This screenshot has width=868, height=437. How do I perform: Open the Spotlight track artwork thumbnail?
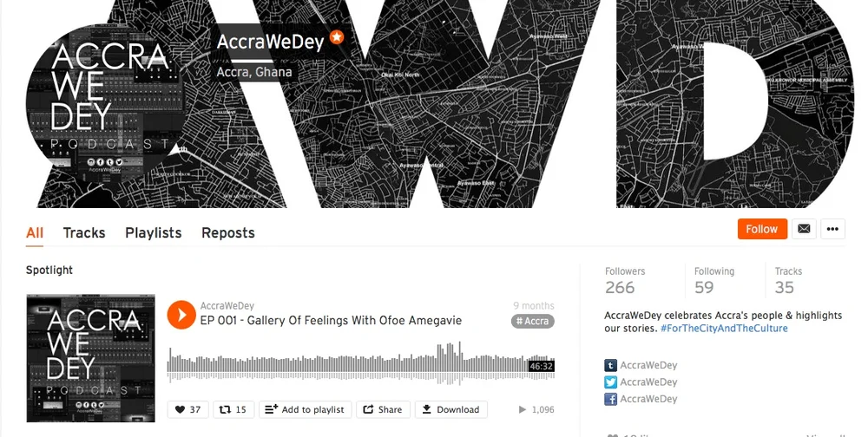(x=91, y=358)
